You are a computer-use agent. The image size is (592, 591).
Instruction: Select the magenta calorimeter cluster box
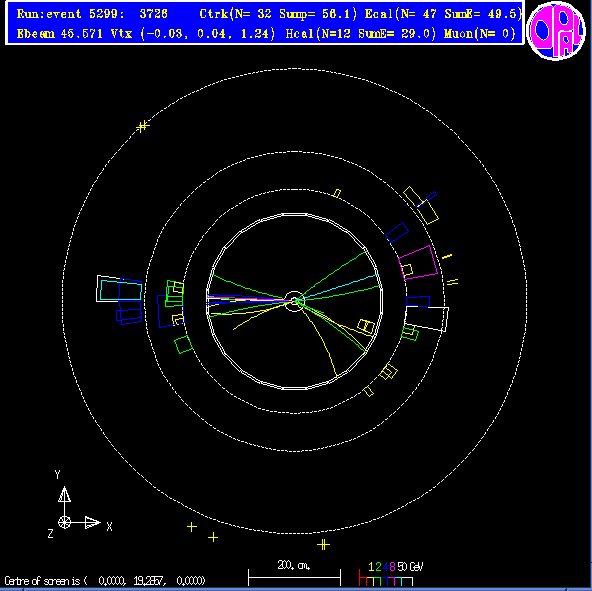click(418, 262)
